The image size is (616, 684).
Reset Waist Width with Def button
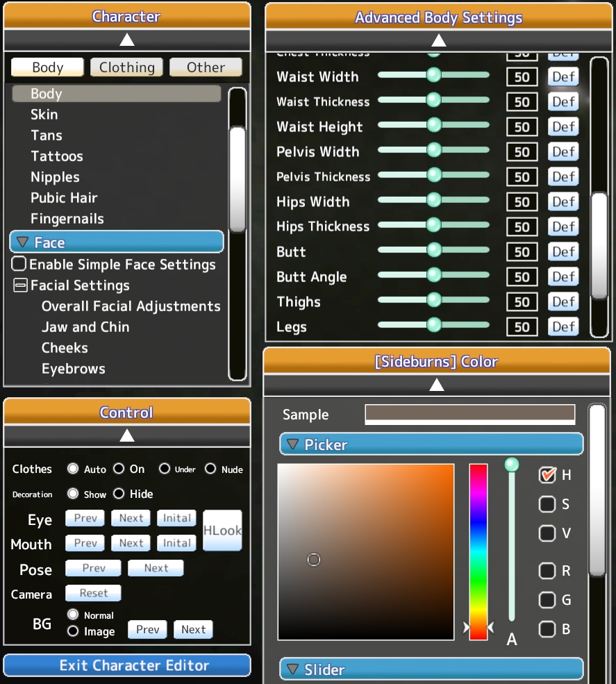tap(563, 76)
